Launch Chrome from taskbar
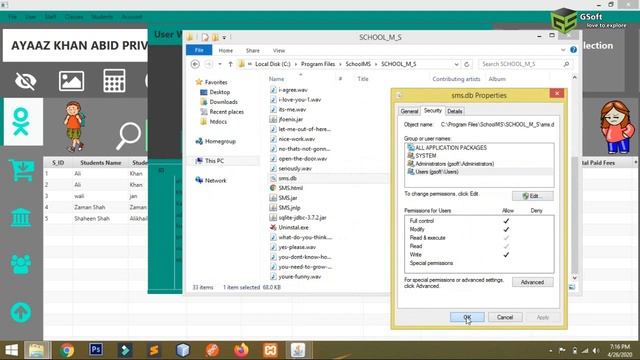640x360 pixels. [67, 350]
